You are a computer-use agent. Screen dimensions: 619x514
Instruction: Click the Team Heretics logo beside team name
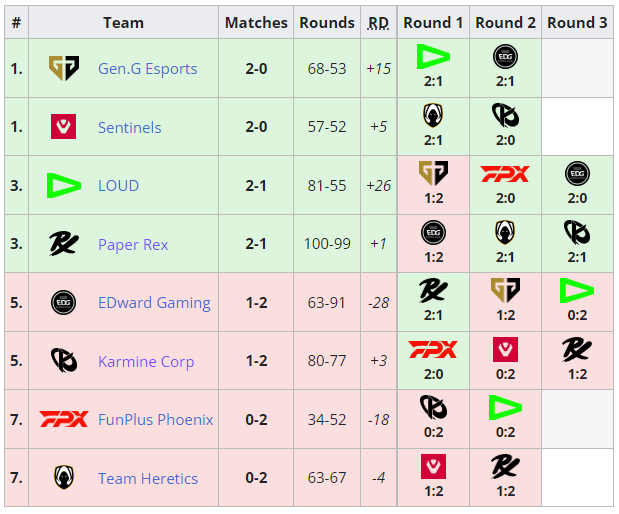pos(64,478)
